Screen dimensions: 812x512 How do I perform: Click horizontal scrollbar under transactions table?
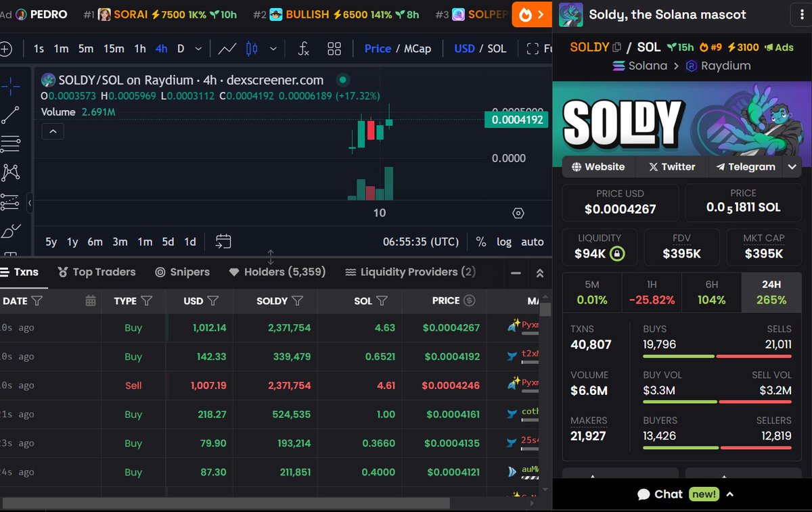[x=226, y=503]
